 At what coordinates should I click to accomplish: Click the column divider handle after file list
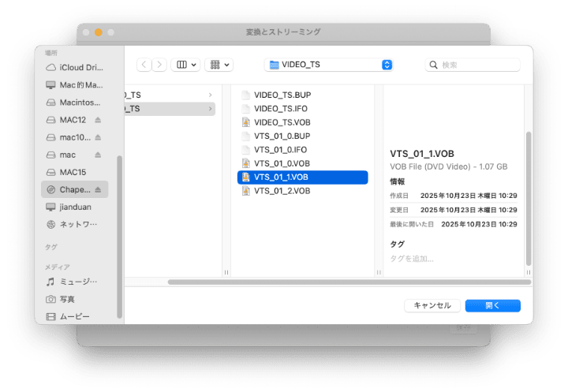pyautogui.click(x=379, y=272)
